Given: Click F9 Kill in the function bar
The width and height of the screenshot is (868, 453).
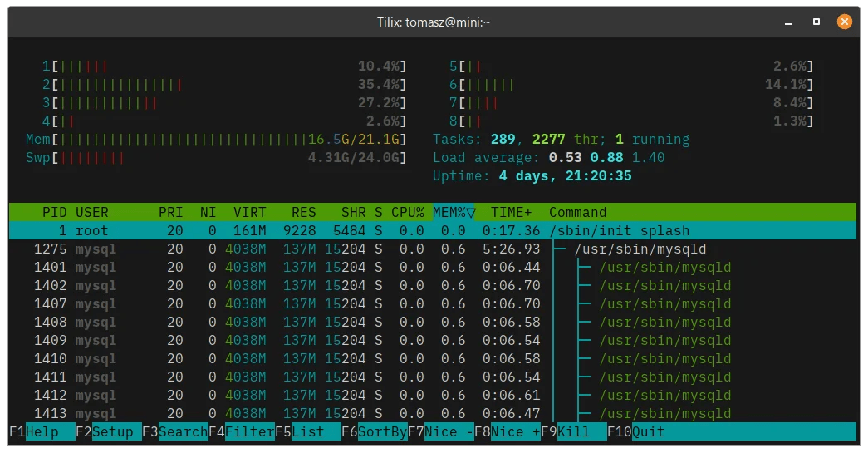Looking at the screenshot, I should pyautogui.click(x=573, y=432).
